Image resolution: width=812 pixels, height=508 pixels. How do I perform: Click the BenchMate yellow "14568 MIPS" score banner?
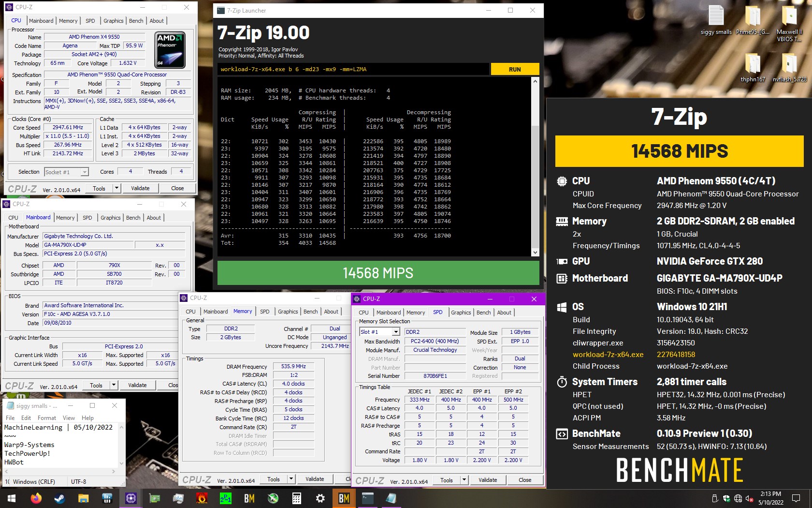click(679, 151)
